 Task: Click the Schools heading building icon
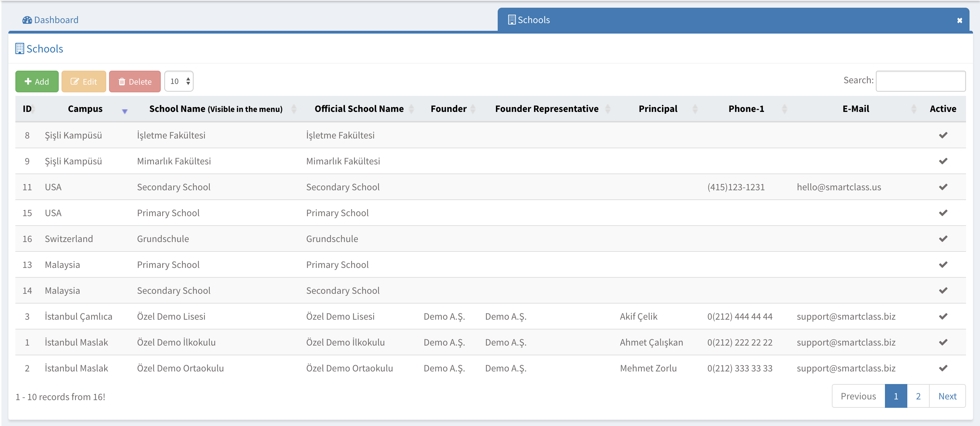(20, 49)
